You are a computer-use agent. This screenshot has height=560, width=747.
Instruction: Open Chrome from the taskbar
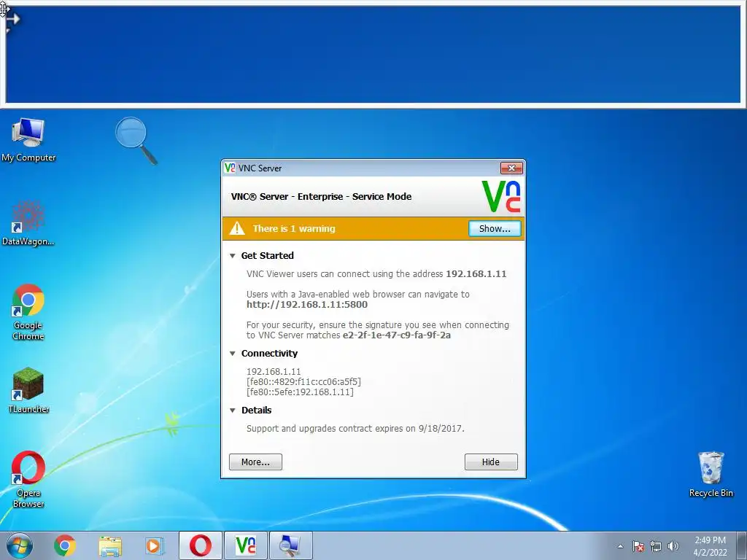[65, 545]
